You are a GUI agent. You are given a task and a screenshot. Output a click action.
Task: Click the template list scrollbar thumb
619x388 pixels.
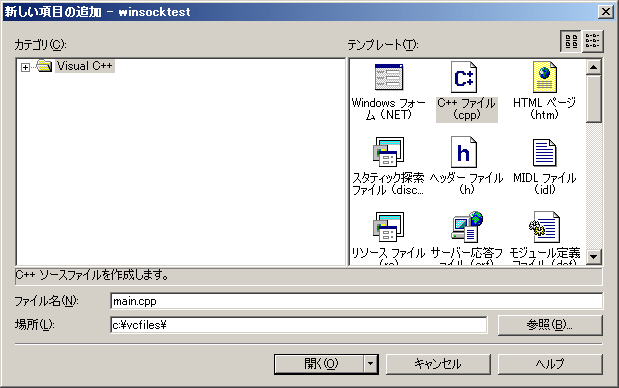pyautogui.click(x=593, y=99)
